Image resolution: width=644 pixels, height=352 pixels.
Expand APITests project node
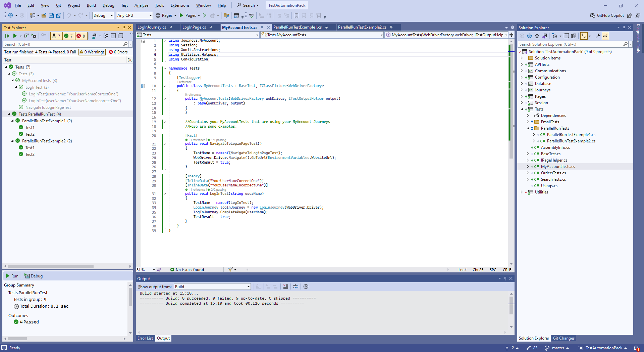522,64
